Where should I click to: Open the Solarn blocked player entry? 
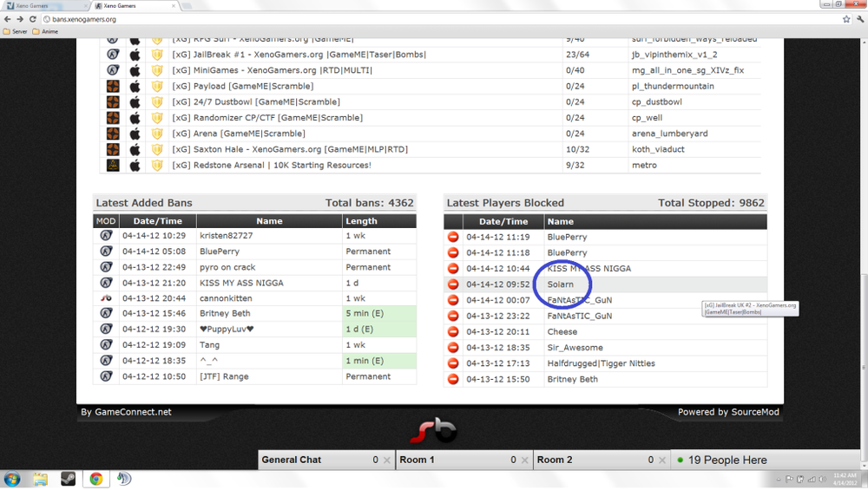click(x=606, y=284)
